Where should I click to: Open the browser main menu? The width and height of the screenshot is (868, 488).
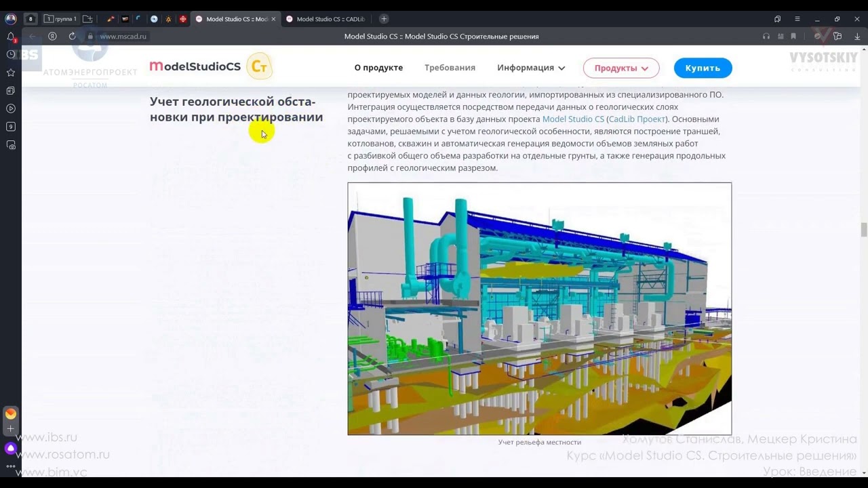(797, 19)
